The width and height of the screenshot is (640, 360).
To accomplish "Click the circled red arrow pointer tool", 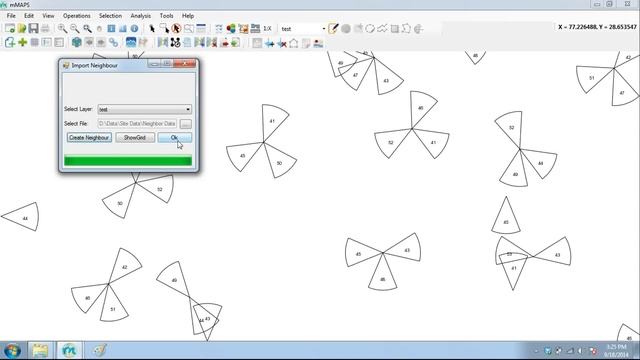I will pos(176,29).
